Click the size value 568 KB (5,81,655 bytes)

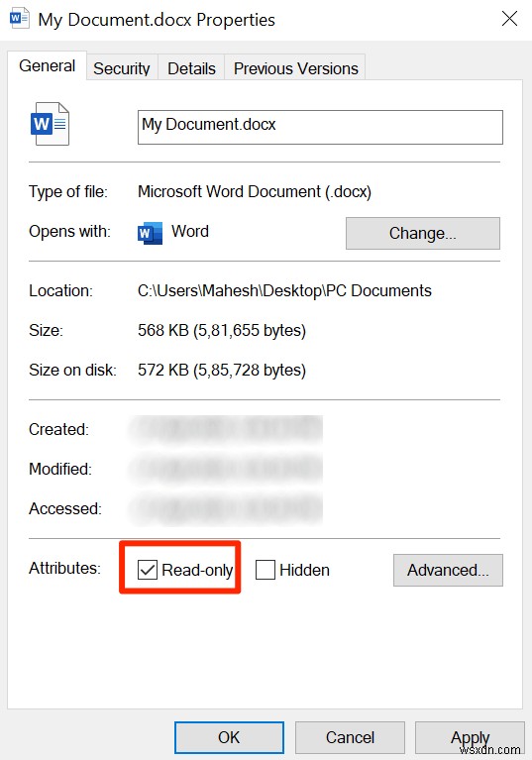222,330
